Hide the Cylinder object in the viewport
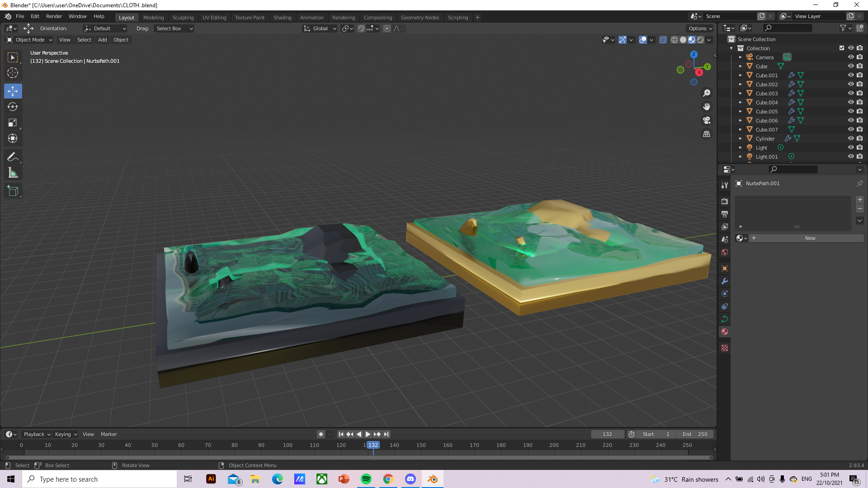The height and width of the screenshot is (488, 868). point(851,138)
